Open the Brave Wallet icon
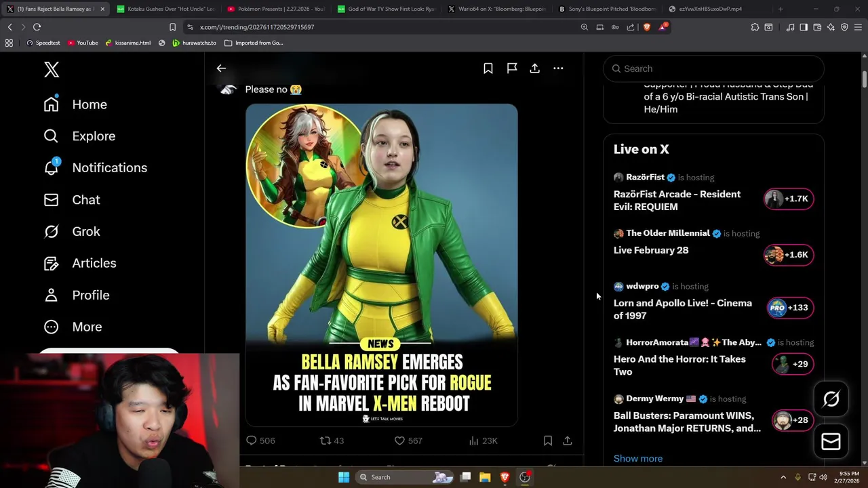 coord(817,27)
